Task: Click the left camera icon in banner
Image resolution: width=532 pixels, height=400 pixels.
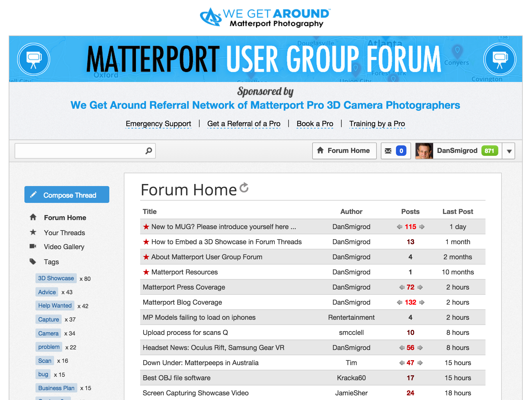Action: pos(34,59)
